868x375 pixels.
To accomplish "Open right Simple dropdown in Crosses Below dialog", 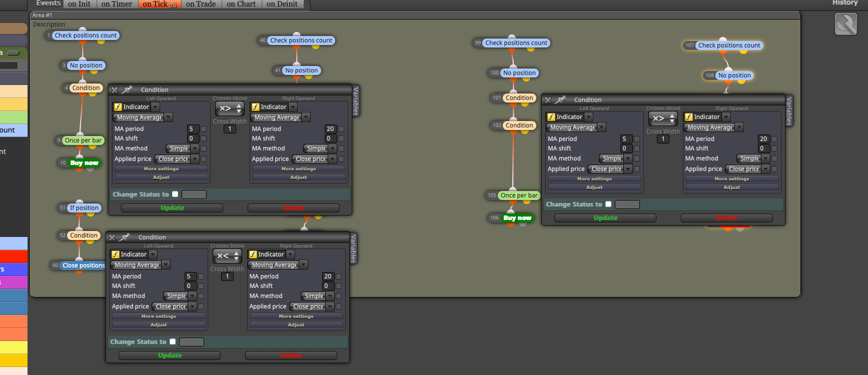I will (x=318, y=296).
